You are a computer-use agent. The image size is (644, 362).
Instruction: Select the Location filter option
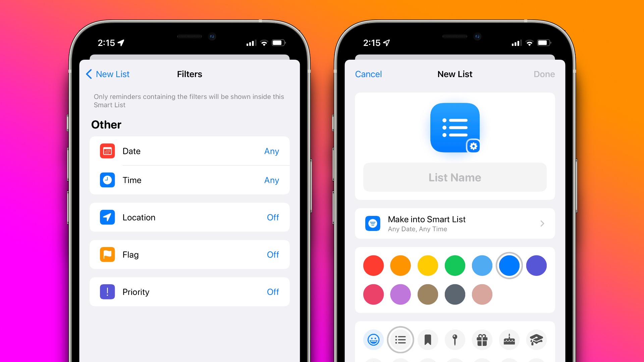189,217
